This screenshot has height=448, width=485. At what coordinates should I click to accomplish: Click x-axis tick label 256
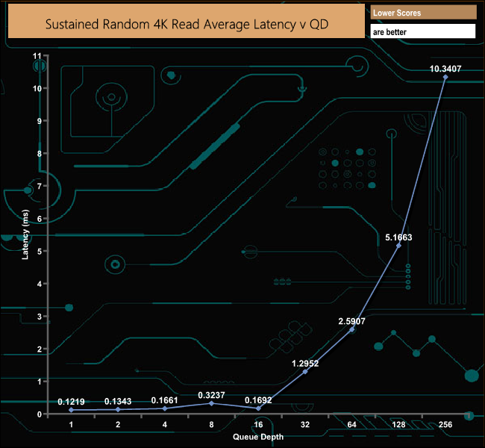445,424
